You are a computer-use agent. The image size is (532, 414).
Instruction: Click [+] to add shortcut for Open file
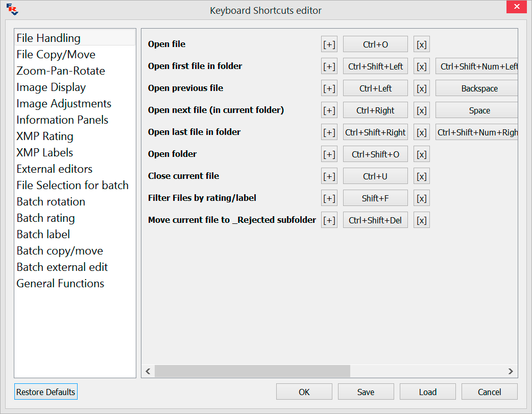tap(329, 44)
